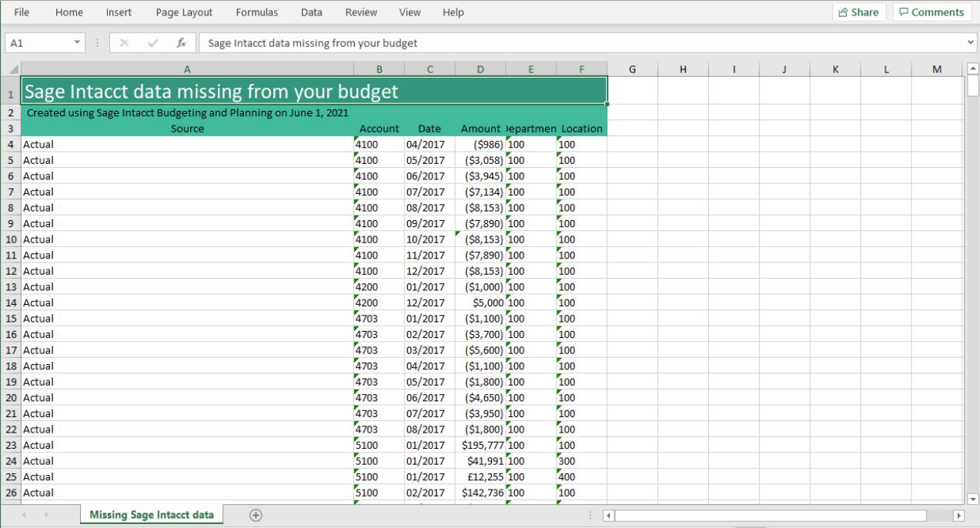Expand the formula bar chevron
This screenshot has height=528, width=980.
click(971, 43)
